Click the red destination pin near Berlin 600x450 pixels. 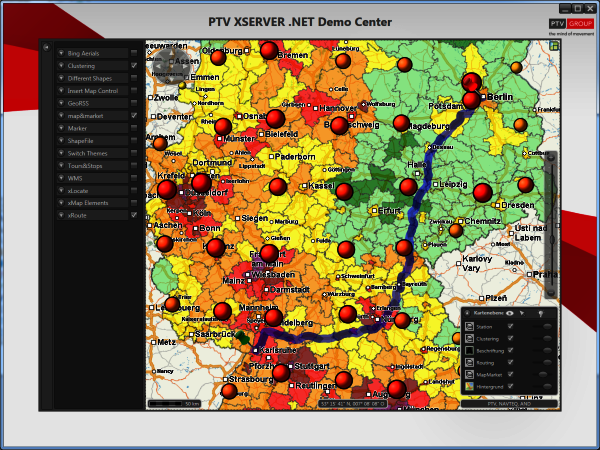pyautogui.click(x=471, y=82)
